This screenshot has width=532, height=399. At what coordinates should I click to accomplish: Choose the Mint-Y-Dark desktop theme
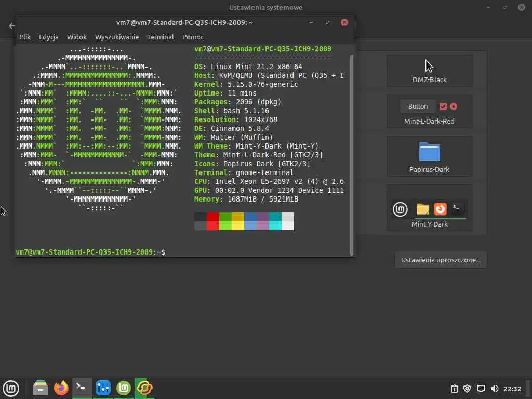coord(429,208)
